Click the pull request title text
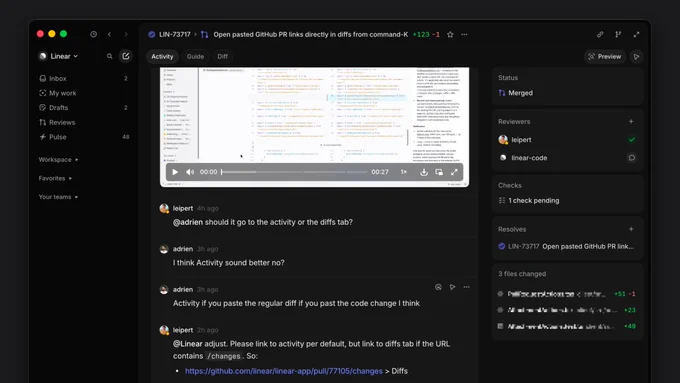Viewport: 680px width, 383px height. click(x=311, y=34)
